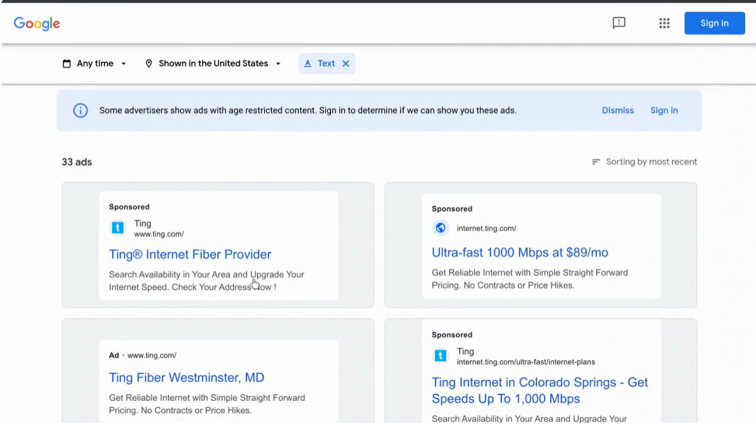Open Ting Fiber Westminster, MD ad
This screenshot has height=427, width=756.
point(187,377)
